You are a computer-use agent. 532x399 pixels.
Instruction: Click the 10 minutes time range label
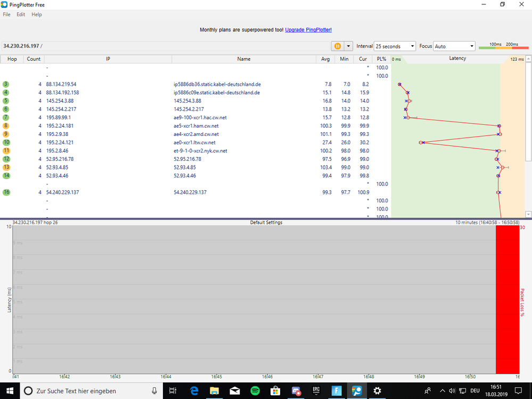click(x=487, y=223)
